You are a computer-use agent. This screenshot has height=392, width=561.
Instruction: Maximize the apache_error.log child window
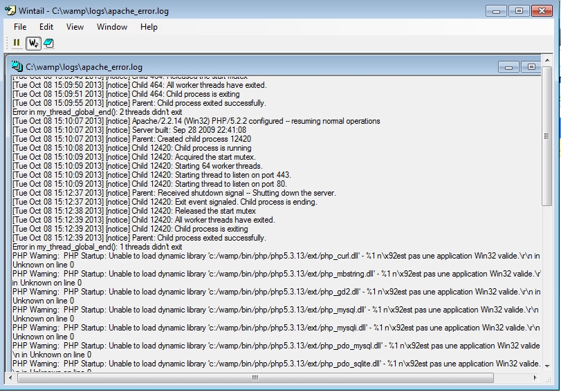click(x=531, y=67)
